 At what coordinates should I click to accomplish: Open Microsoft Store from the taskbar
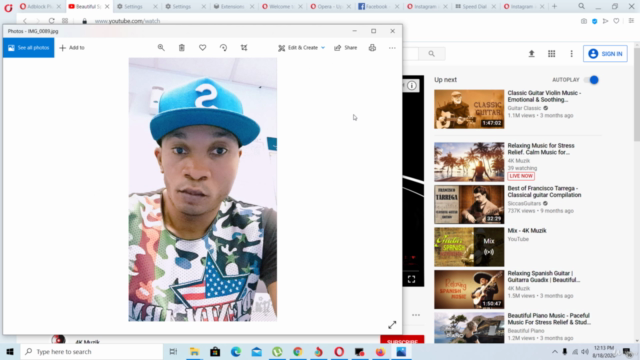click(215, 351)
